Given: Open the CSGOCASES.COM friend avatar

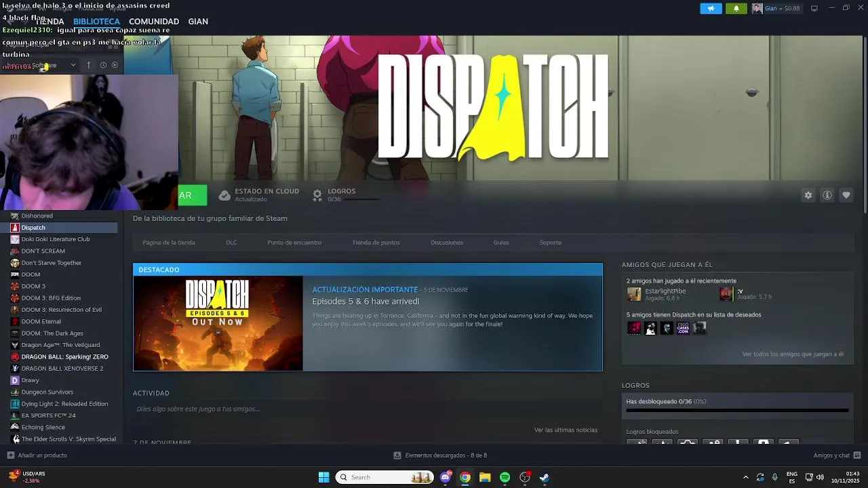Looking at the screenshot, I should [683, 328].
